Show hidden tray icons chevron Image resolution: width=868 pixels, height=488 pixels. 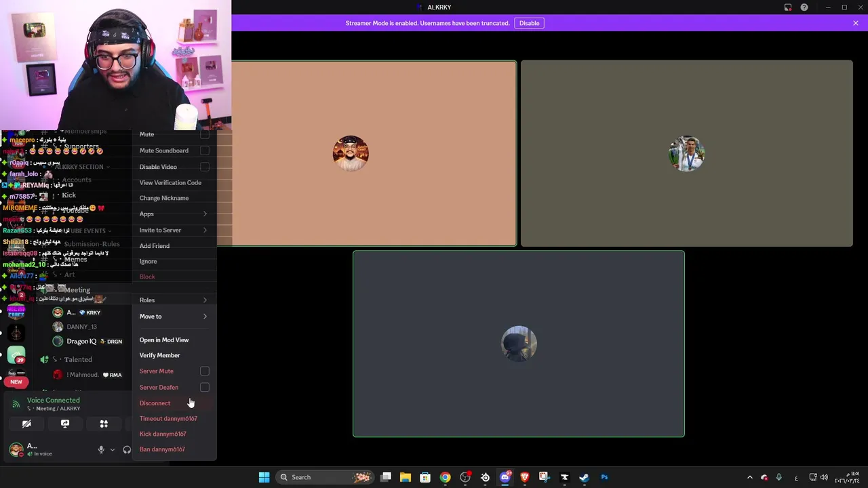tap(749, 477)
